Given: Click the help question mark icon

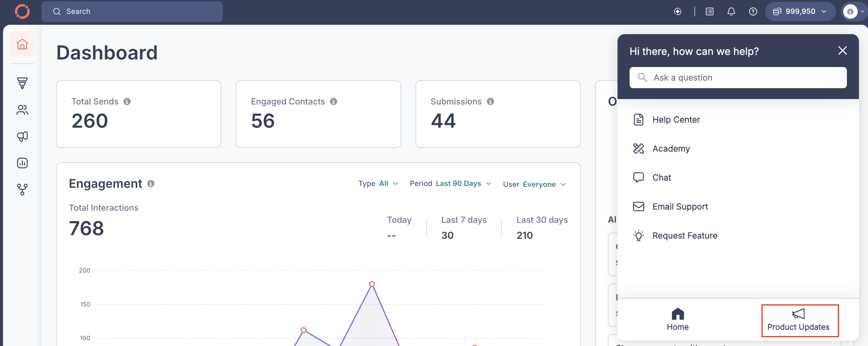Looking at the screenshot, I should click(753, 11).
